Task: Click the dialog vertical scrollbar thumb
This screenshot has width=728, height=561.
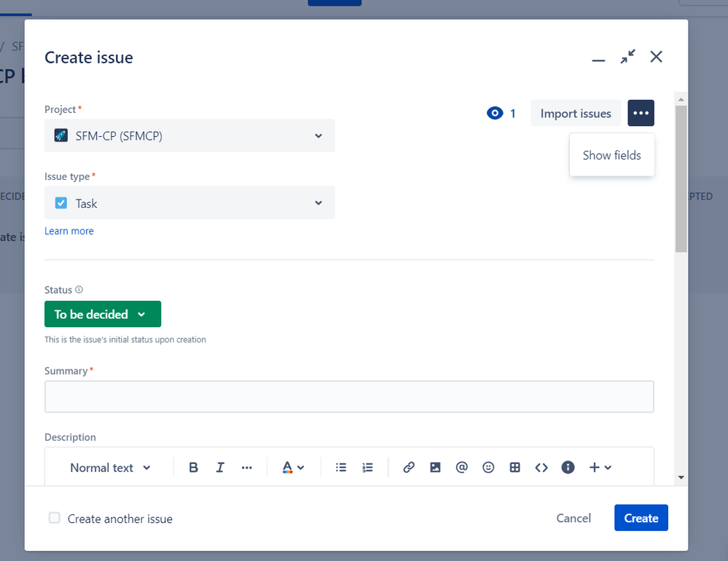Action: (681, 179)
